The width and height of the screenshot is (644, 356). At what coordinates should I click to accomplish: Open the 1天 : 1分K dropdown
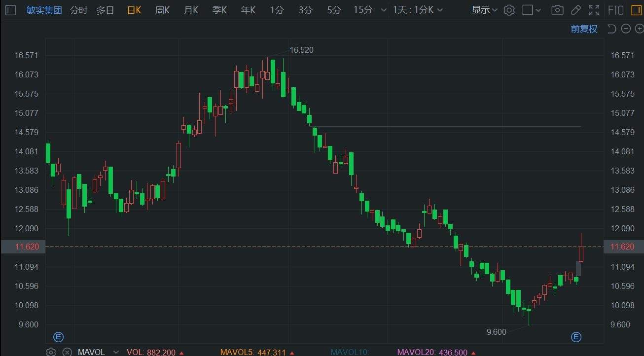tap(417, 10)
